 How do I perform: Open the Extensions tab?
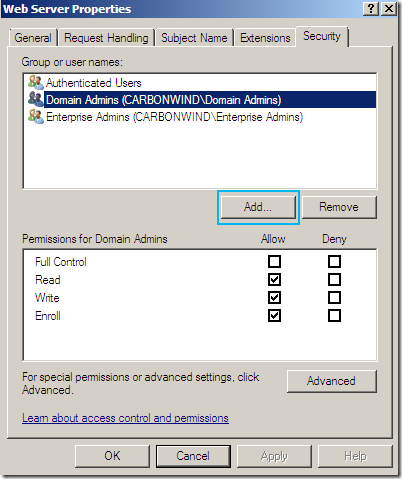click(265, 38)
